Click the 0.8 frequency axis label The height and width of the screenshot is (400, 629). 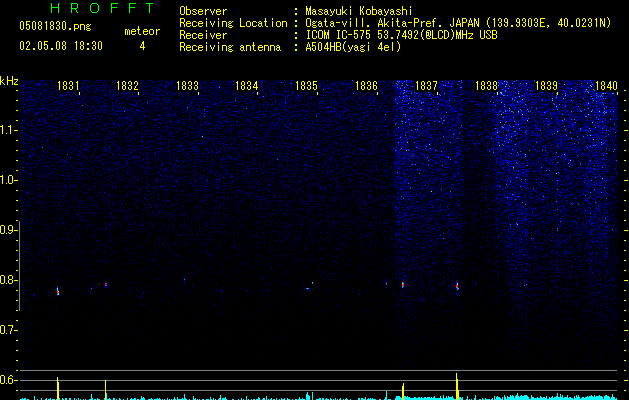8,280
